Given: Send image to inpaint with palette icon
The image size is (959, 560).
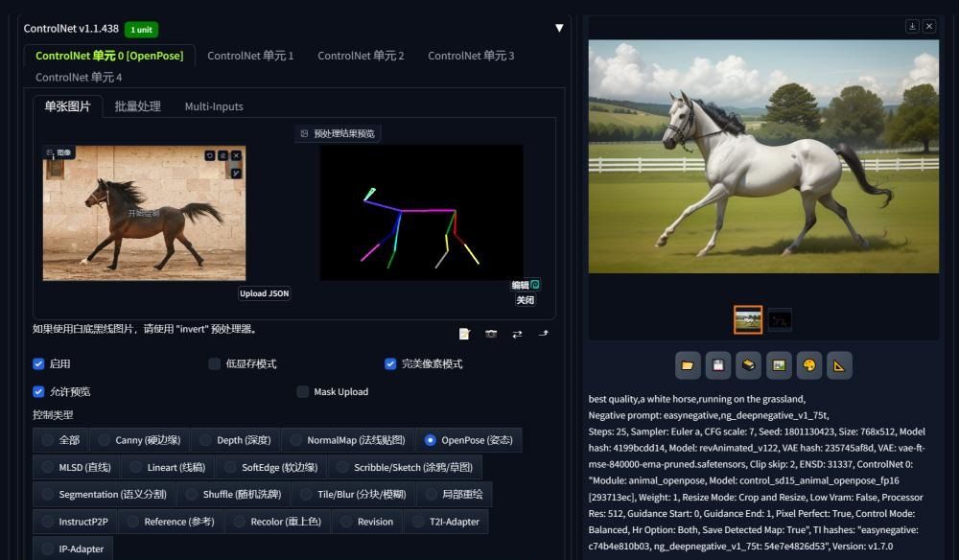Looking at the screenshot, I should (x=808, y=365).
